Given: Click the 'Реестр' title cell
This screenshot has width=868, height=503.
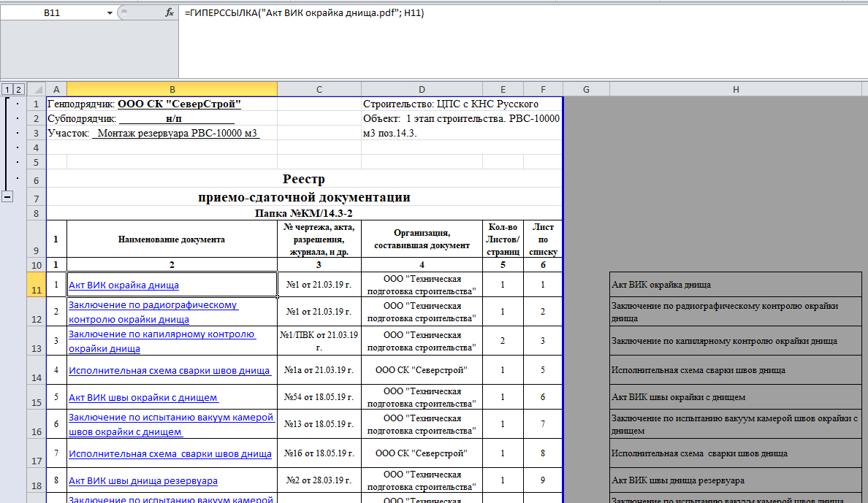Looking at the screenshot, I should [x=304, y=179].
